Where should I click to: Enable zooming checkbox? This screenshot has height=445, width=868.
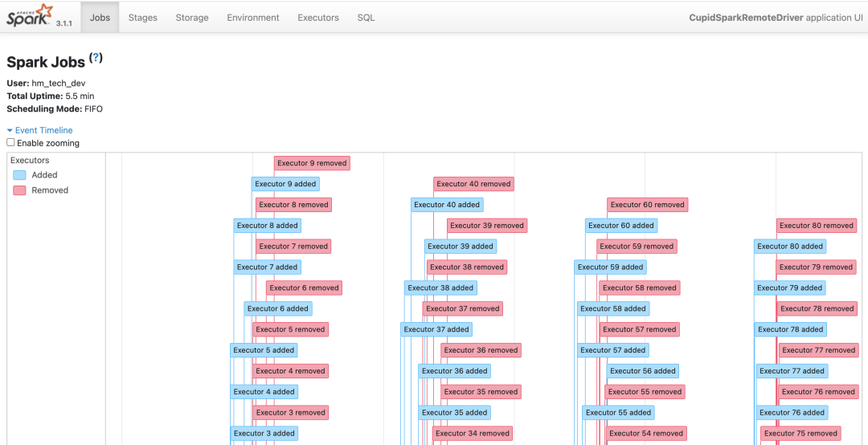click(11, 143)
